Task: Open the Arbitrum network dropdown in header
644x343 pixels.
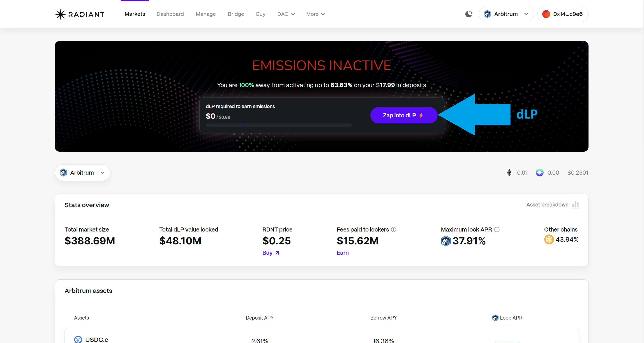Action: [526, 14]
